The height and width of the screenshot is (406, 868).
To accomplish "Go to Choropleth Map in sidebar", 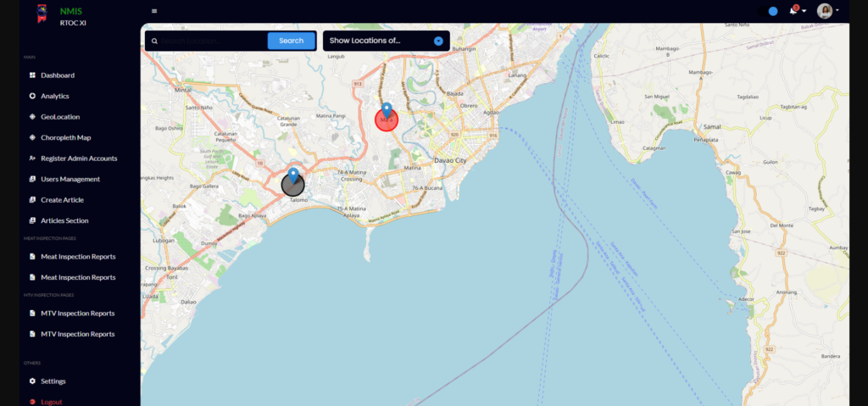I will pyautogui.click(x=65, y=137).
